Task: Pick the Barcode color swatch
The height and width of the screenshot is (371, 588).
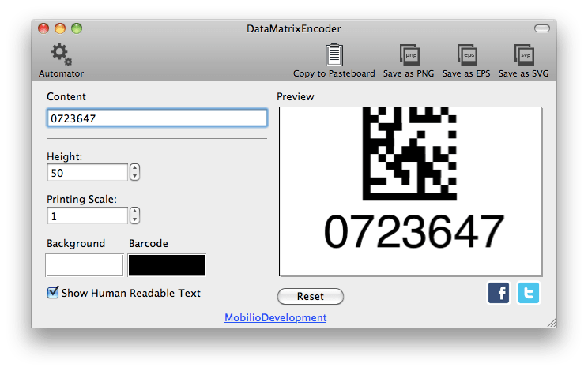Action: 167,265
